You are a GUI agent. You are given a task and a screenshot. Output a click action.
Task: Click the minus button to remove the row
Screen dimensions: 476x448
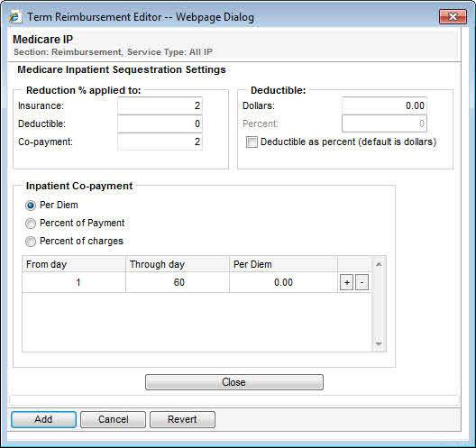[x=362, y=282]
